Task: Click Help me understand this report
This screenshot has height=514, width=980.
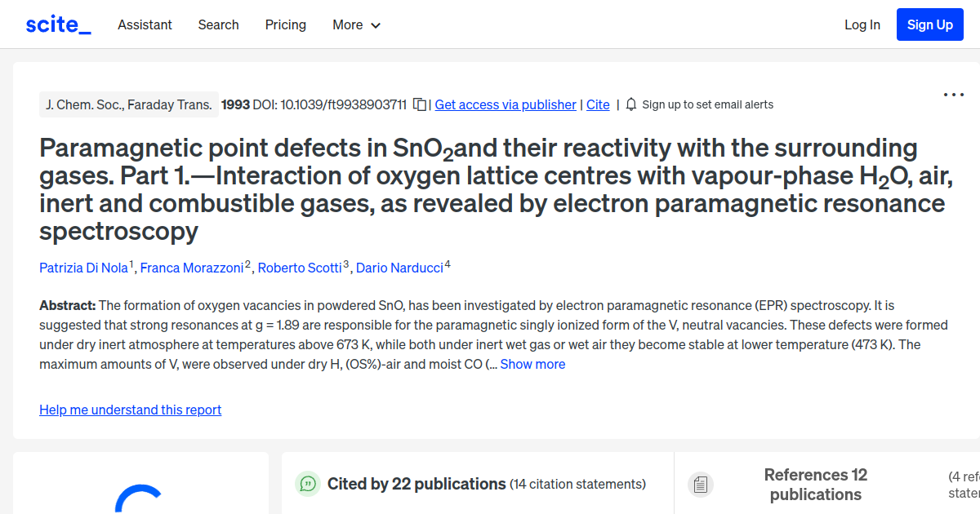Action: pyautogui.click(x=130, y=410)
